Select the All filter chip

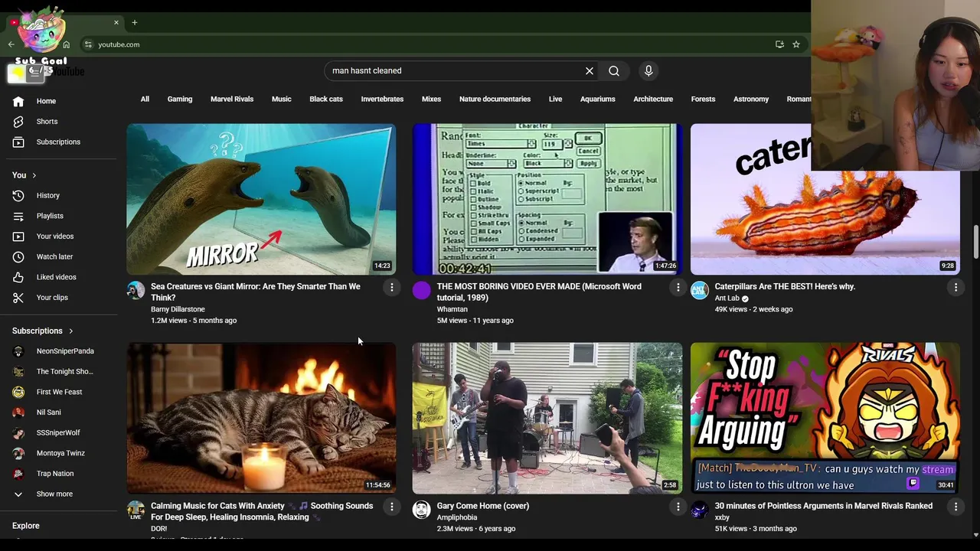click(x=145, y=99)
